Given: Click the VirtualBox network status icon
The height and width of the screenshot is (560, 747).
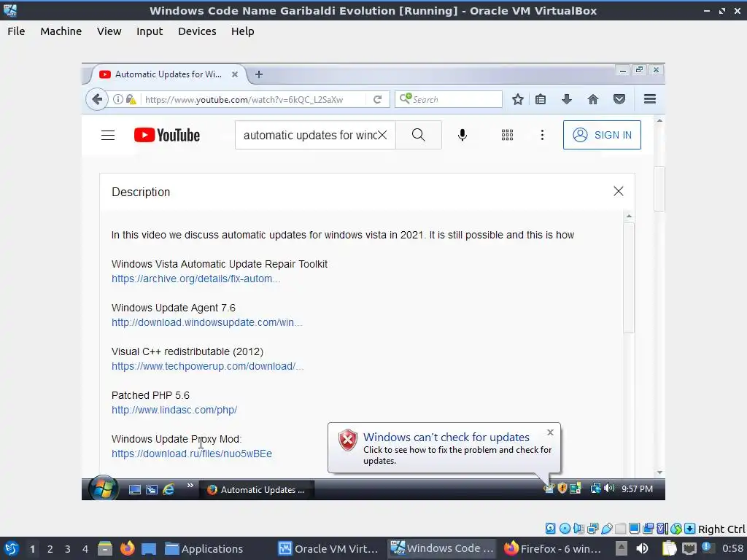Looking at the screenshot, I should (592, 529).
